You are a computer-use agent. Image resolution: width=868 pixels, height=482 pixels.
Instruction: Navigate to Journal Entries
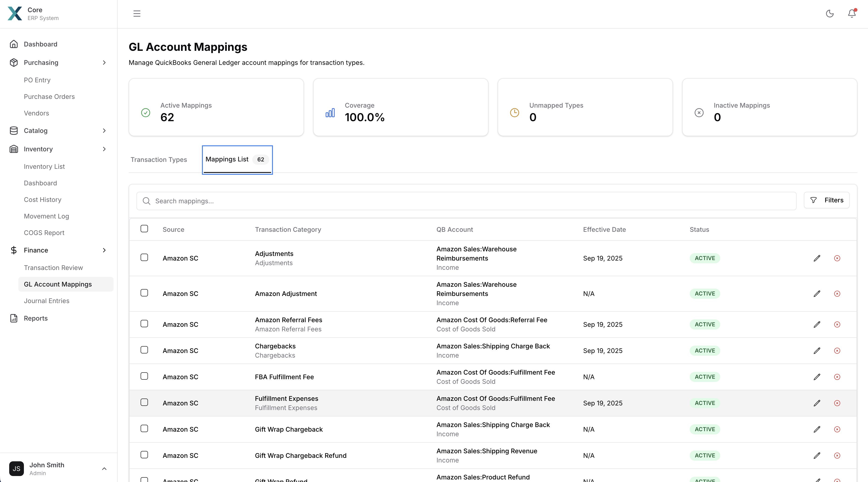tap(47, 301)
